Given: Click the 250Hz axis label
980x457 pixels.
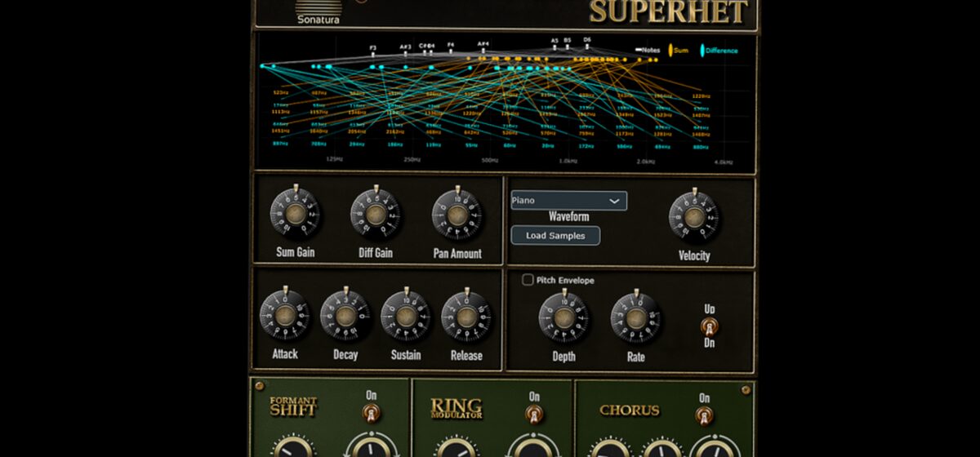Looking at the screenshot, I should tap(412, 161).
